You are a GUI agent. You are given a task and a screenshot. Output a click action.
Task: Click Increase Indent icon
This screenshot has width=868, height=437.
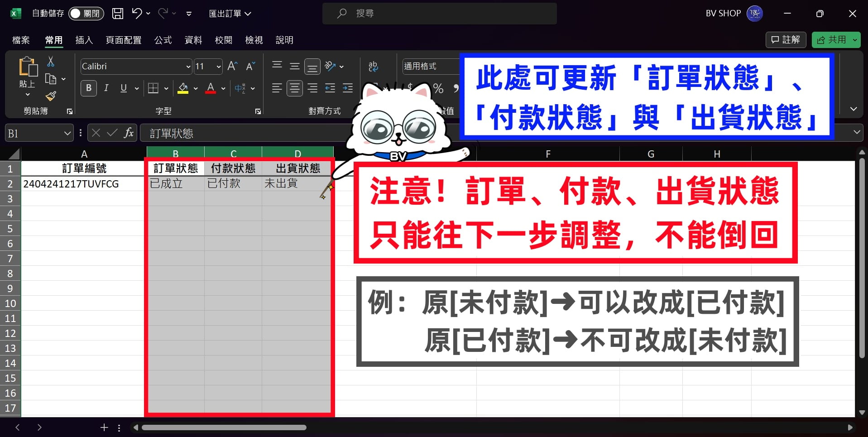click(x=348, y=88)
